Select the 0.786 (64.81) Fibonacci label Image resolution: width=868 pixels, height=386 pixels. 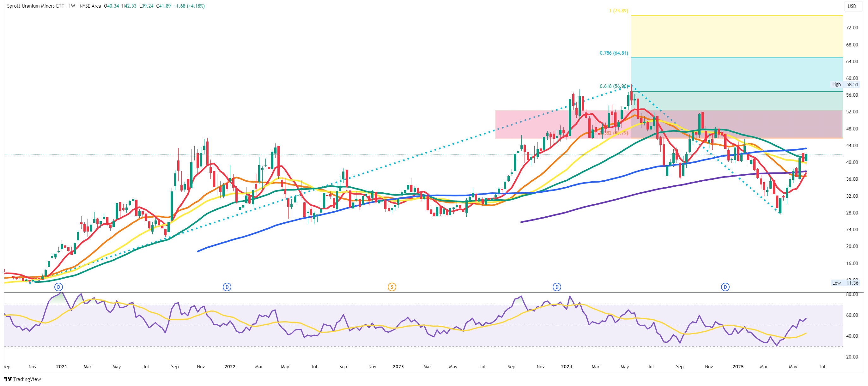point(614,53)
